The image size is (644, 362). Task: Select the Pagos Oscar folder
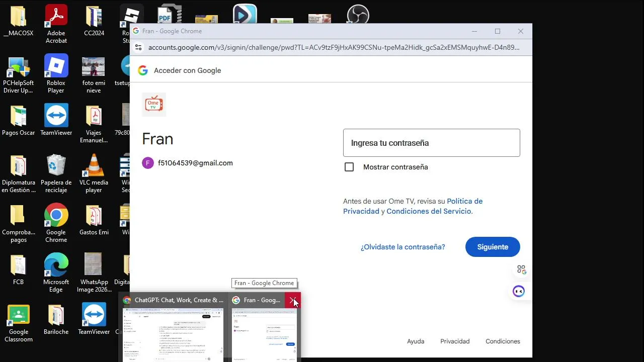[x=19, y=121]
